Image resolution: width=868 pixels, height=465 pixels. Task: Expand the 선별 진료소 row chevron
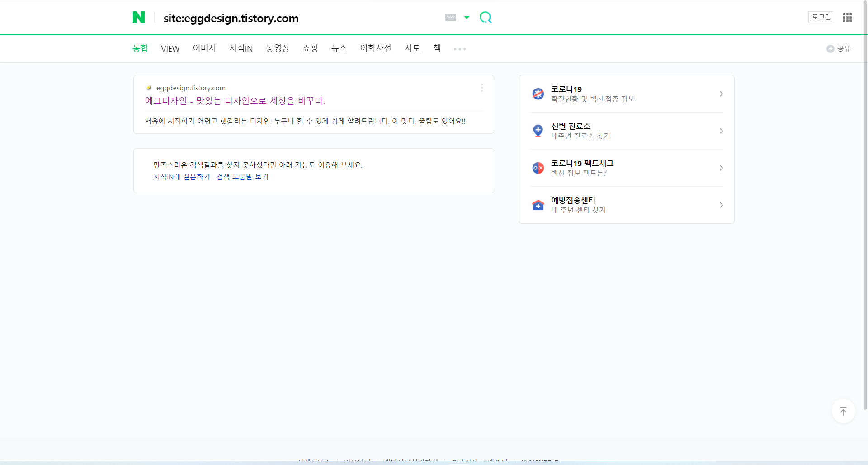(721, 131)
